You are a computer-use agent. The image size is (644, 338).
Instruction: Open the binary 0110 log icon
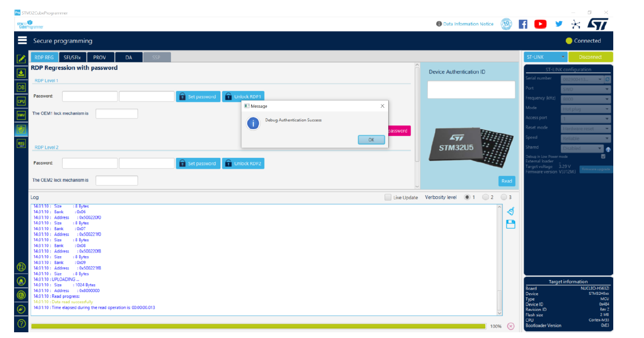point(21,267)
